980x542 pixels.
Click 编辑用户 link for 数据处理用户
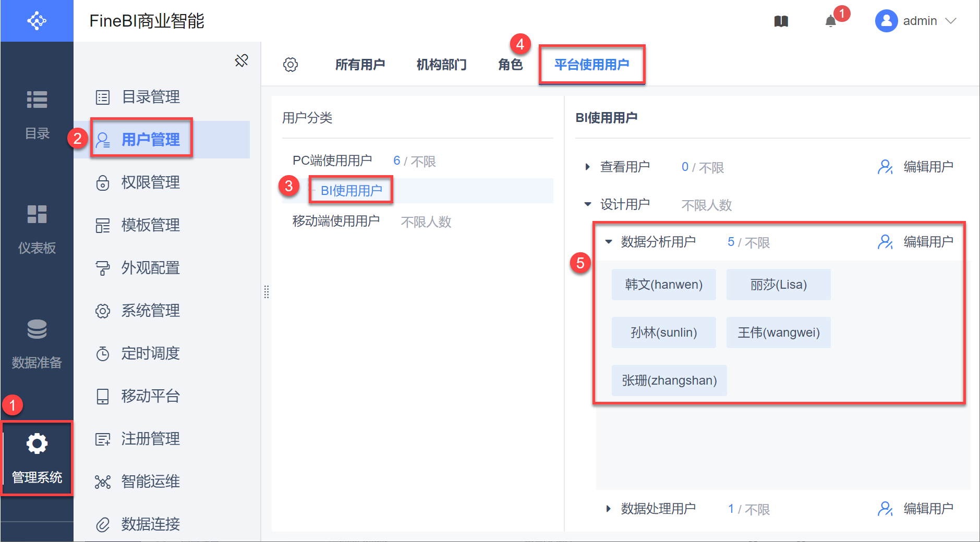click(928, 509)
